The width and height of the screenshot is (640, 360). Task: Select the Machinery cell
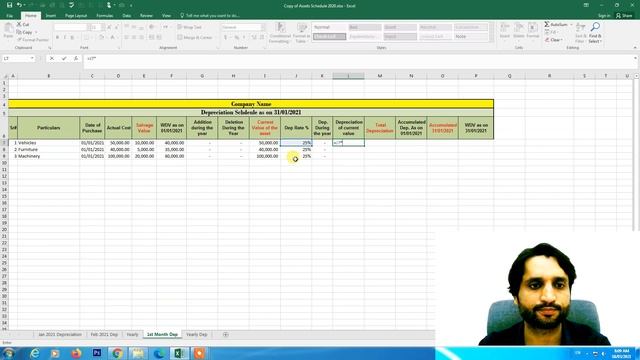pyautogui.click(x=49, y=156)
